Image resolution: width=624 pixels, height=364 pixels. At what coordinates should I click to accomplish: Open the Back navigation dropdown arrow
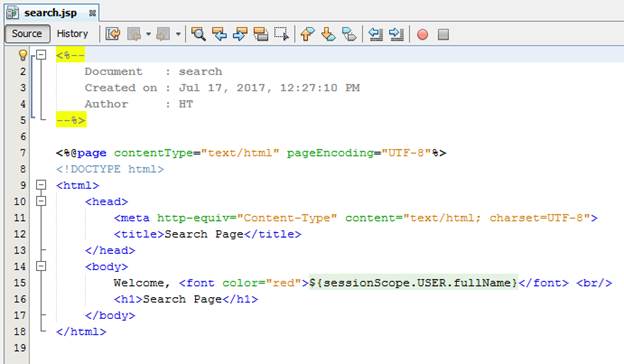(148, 34)
